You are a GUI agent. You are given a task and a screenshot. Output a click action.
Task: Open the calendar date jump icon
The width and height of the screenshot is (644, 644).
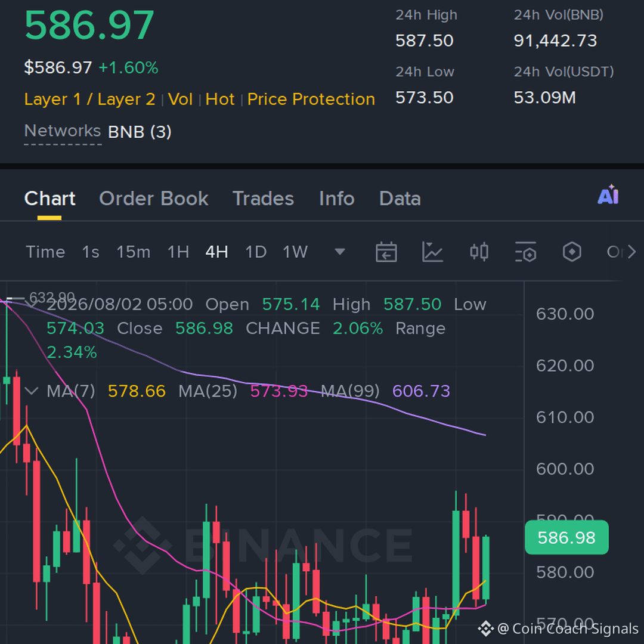[386, 252]
